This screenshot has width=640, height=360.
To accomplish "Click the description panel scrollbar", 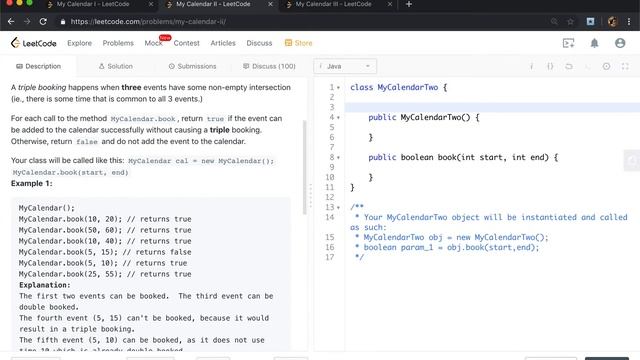I will pos(304,167).
